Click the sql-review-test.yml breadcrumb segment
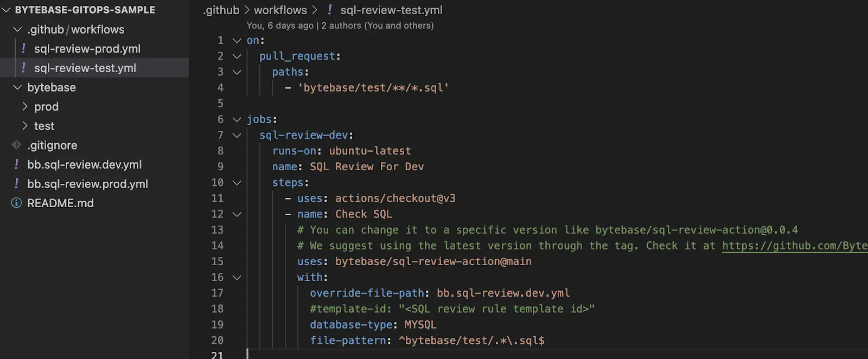This screenshot has width=868, height=359. pos(391,10)
